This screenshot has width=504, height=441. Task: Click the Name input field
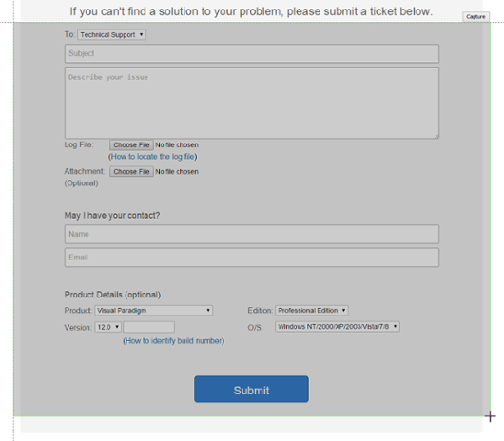[252, 234]
